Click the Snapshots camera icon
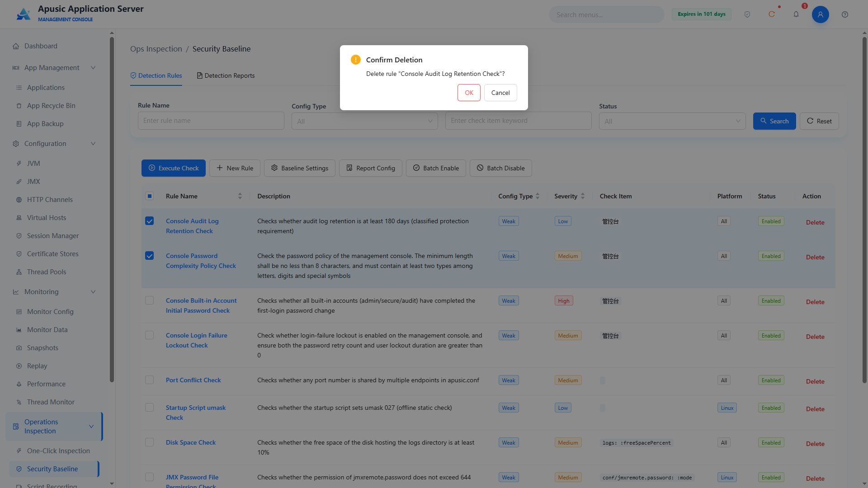The height and width of the screenshot is (488, 868). [19, 348]
